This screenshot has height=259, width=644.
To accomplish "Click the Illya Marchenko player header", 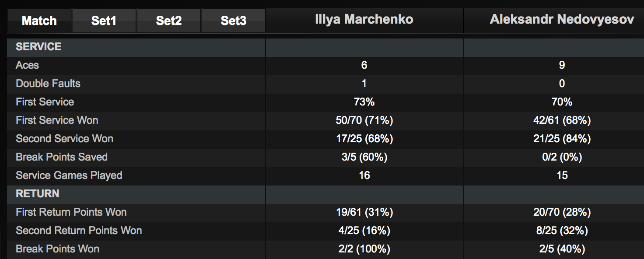I will (364, 19).
